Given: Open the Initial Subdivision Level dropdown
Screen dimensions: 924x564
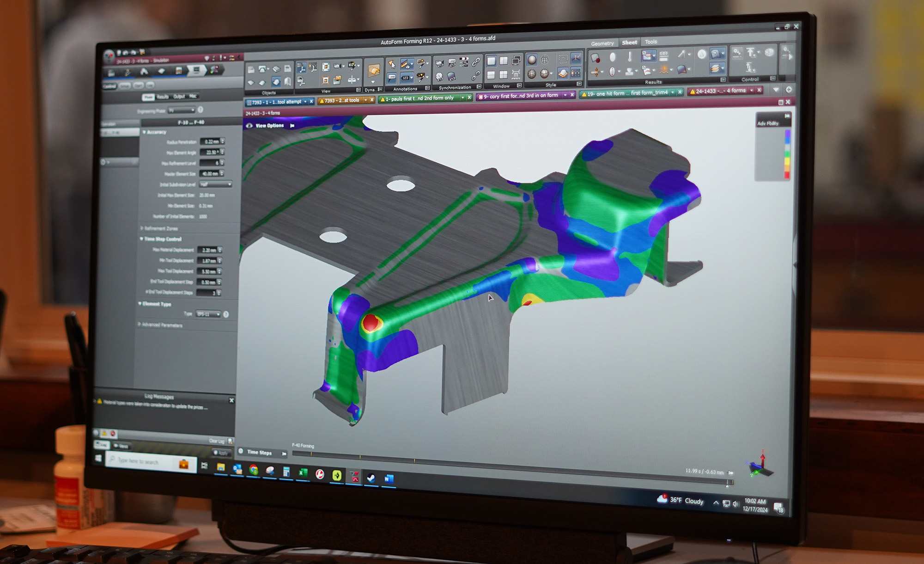Looking at the screenshot, I should pyautogui.click(x=215, y=184).
